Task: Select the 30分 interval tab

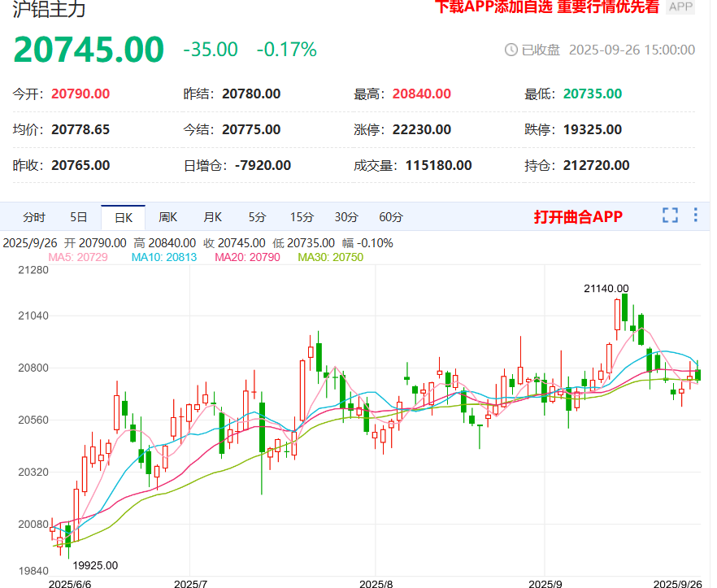Action: pyautogui.click(x=346, y=217)
